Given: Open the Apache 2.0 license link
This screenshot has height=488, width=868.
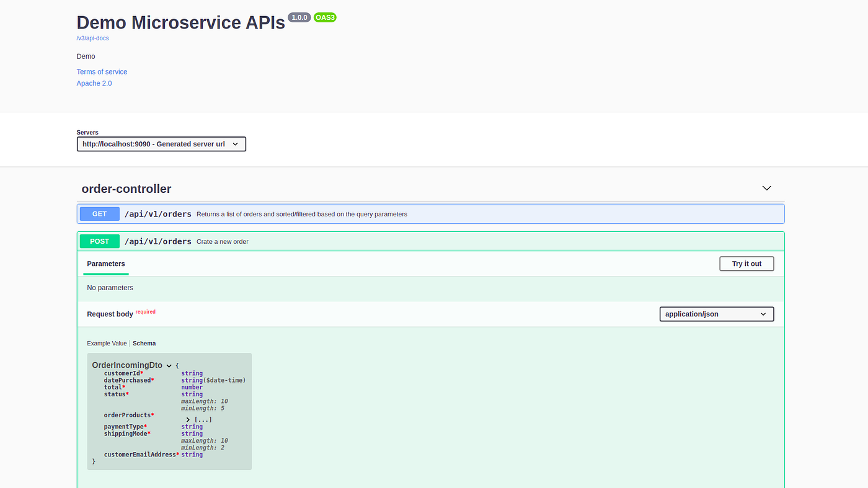Looking at the screenshot, I should pos(94,82).
